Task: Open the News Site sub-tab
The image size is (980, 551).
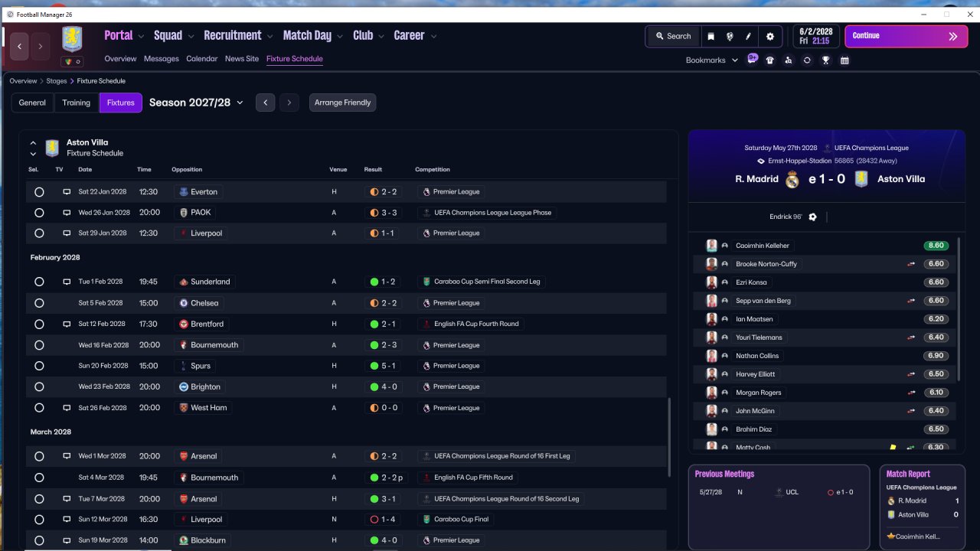Action: click(x=242, y=59)
